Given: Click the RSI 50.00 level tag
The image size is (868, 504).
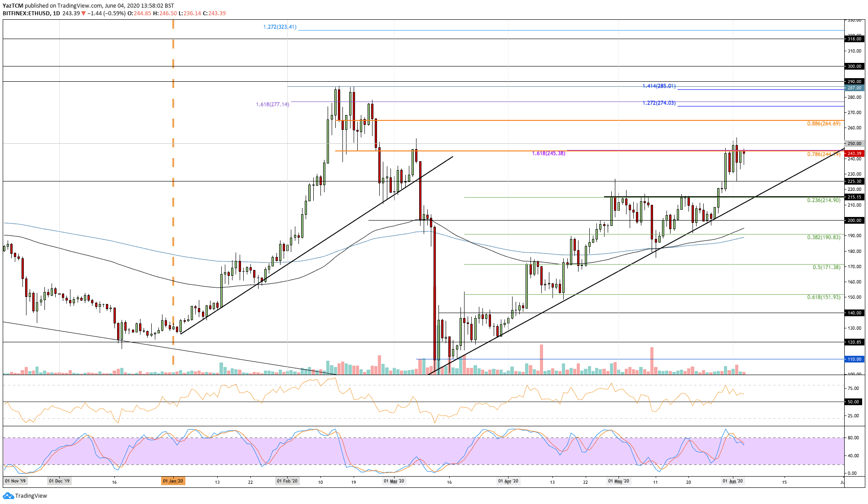Looking at the screenshot, I should 854,402.
